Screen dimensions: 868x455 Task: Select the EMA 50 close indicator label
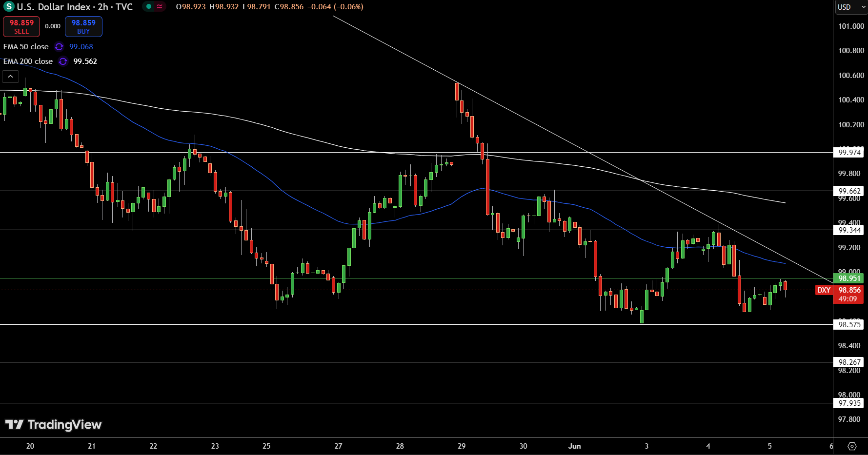(26, 47)
